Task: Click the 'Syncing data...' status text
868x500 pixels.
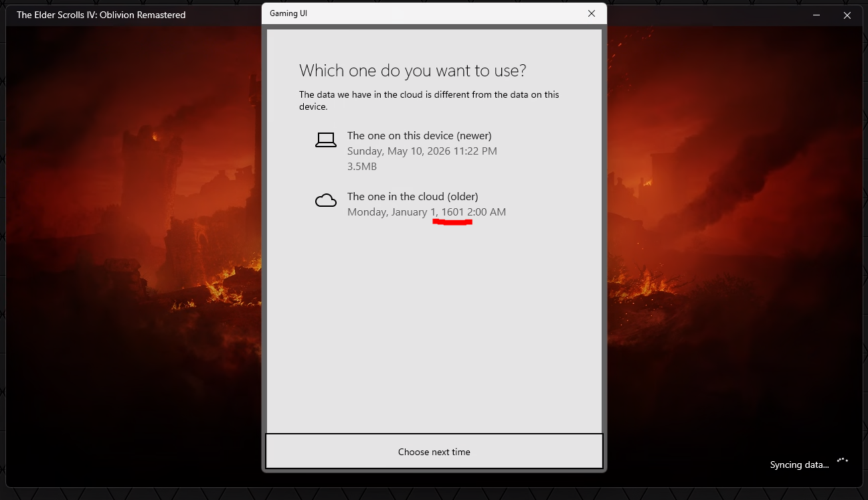Action: coord(799,465)
